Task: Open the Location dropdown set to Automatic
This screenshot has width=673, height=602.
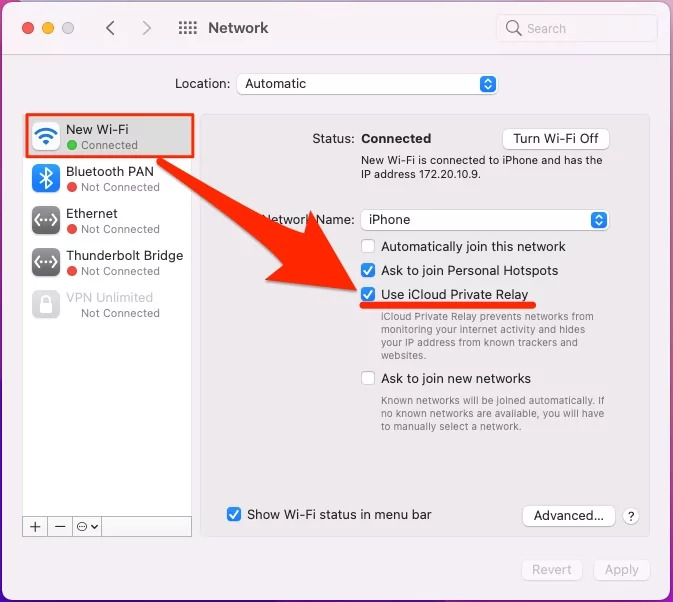Action: pos(366,84)
